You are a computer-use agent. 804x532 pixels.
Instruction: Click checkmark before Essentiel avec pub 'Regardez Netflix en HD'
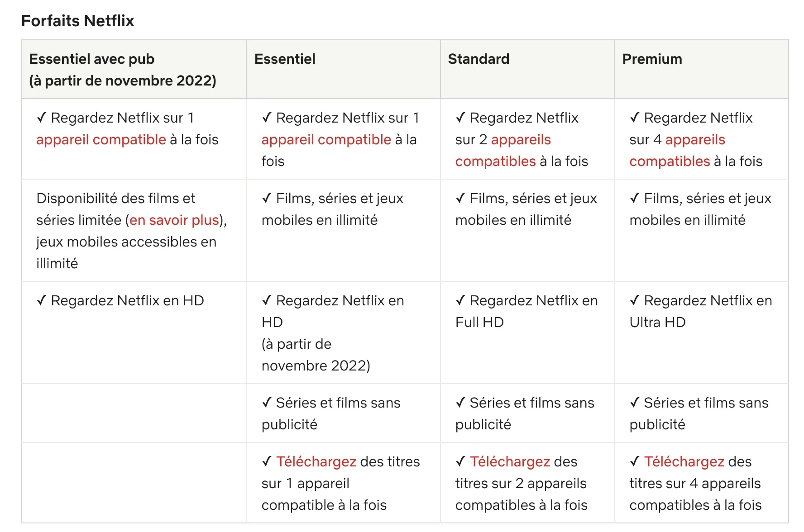point(42,300)
